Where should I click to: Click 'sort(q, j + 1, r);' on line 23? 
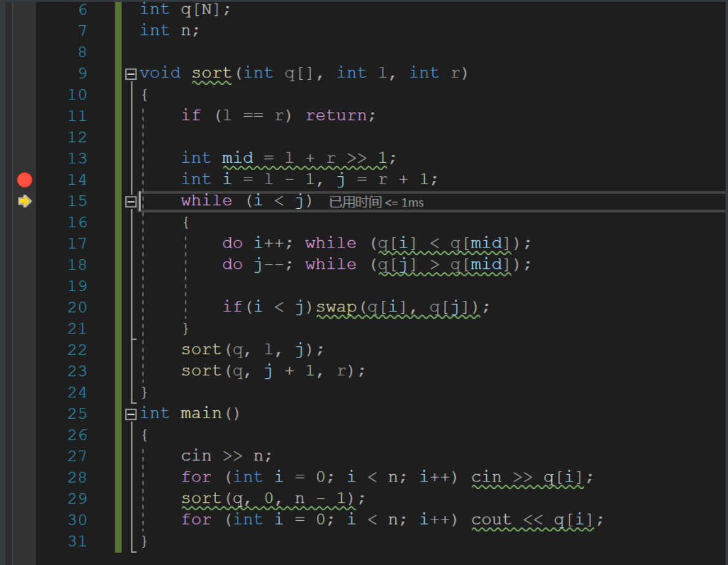(x=274, y=371)
